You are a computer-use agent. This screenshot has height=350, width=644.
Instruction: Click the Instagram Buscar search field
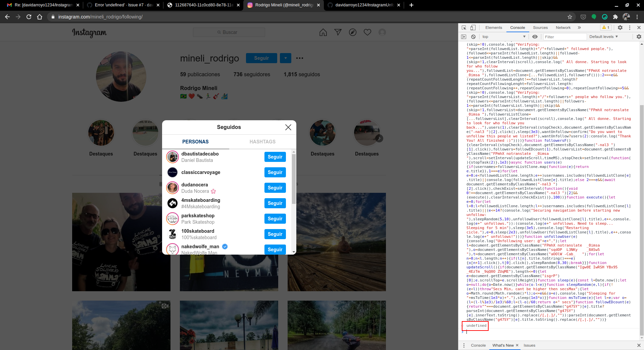(229, 32)
